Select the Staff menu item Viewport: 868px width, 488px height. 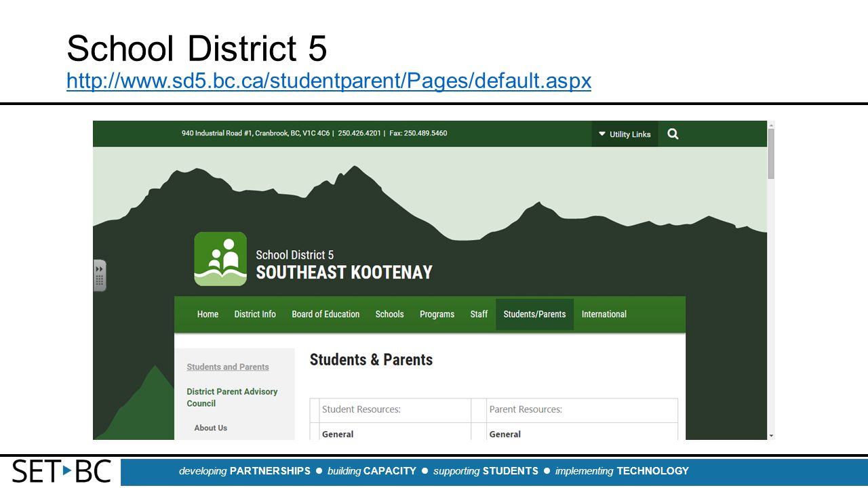(479, 314)
